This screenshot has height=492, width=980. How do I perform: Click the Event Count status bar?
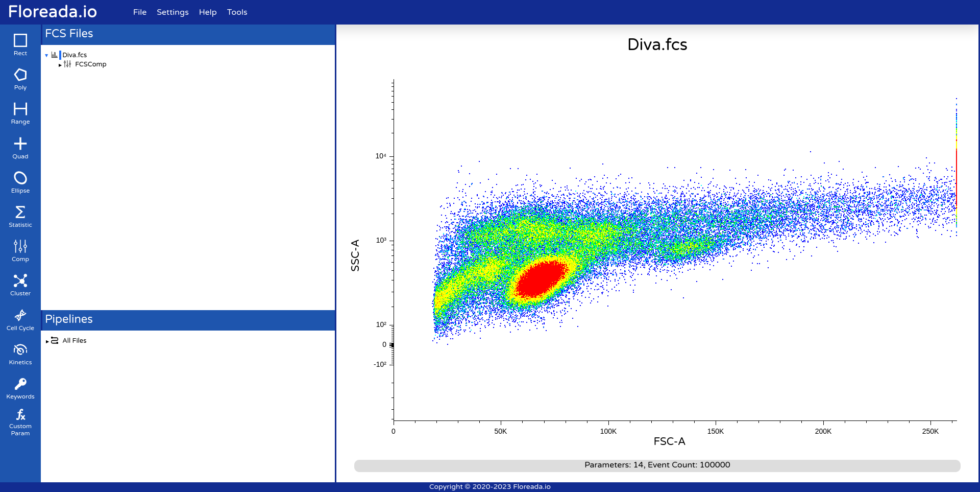tap(657, 465)
